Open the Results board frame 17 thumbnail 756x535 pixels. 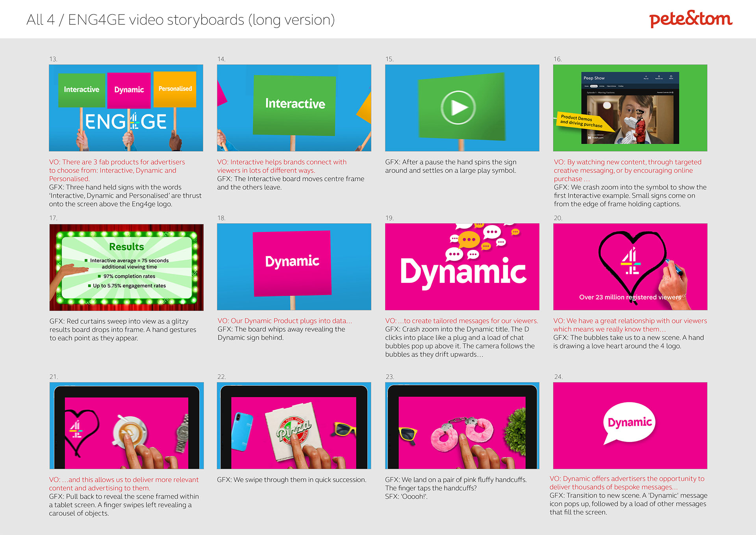point(126,267)
